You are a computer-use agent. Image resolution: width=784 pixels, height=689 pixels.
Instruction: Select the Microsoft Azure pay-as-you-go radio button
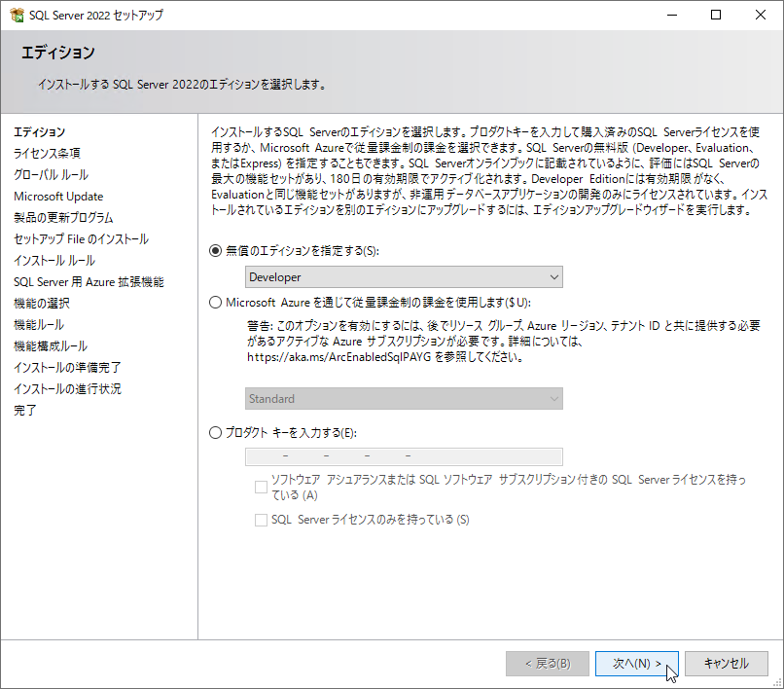[216, 303]
